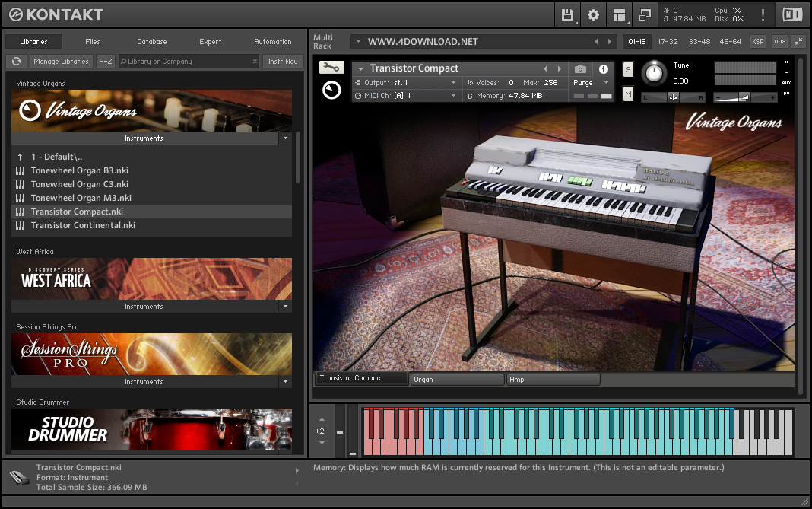812x509 pixels.
Task: Go to previous multi with left arrow
Action: click(x=596, y=42)
